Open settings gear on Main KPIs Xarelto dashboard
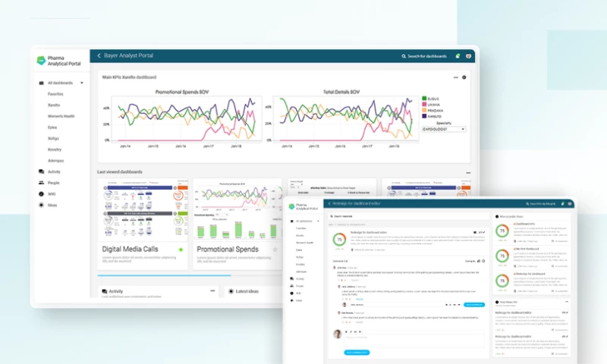This screenshot has width=607, height=364. click(464, 77)
